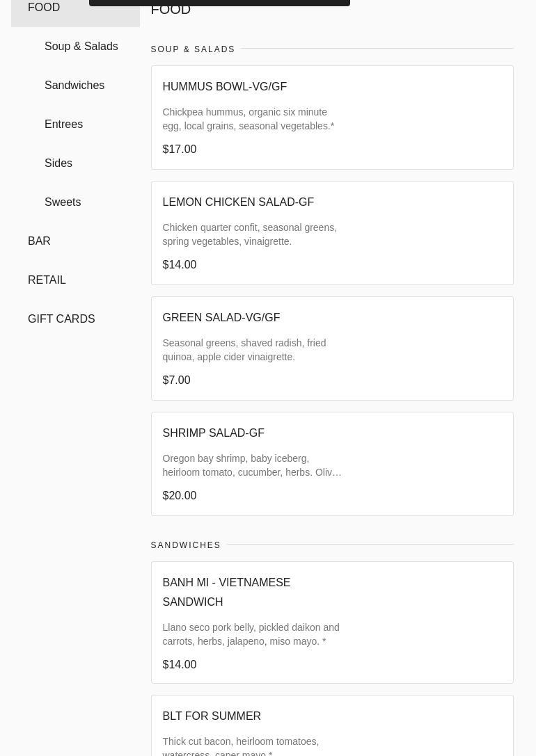The height and width of the screenshot is (756, 536).
Task: Click the Chicken quarter confit description
Action: pyautogui.click(x=249, y=234)
